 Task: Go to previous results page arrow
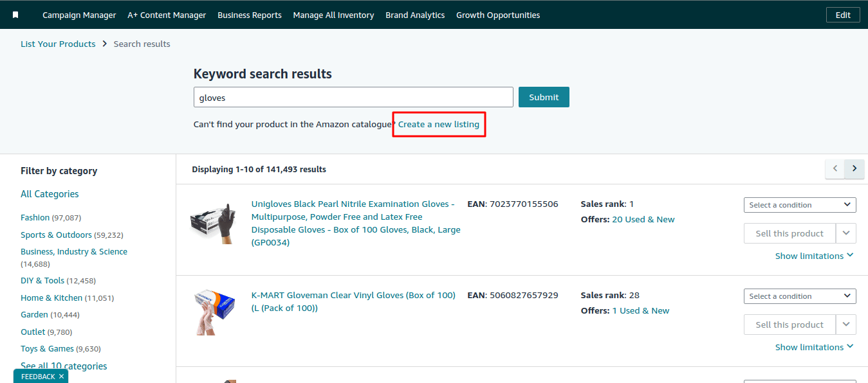point(835,168)
